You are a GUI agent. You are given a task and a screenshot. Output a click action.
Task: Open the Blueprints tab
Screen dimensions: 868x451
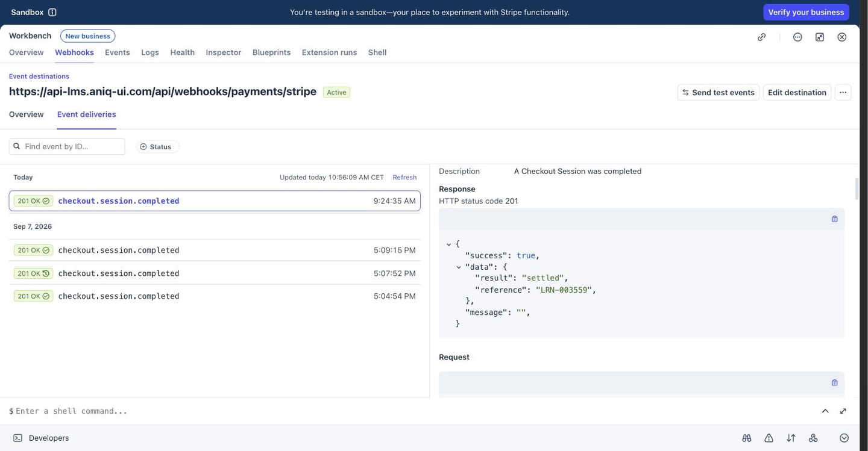click(271, 52)
